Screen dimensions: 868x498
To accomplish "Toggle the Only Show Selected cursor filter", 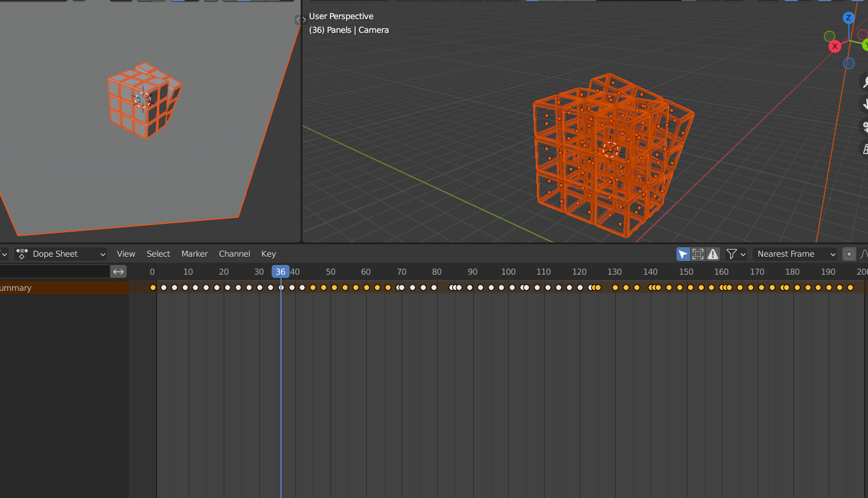I will pyautogui.click(x=683, y=254).
